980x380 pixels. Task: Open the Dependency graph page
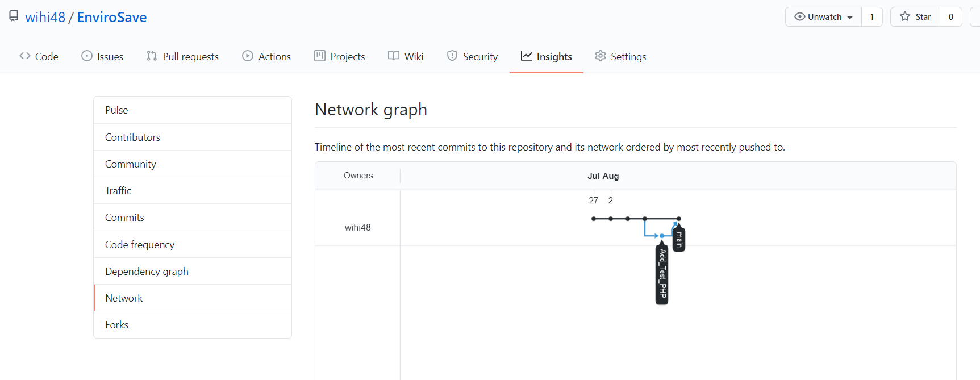click(147, 271)
